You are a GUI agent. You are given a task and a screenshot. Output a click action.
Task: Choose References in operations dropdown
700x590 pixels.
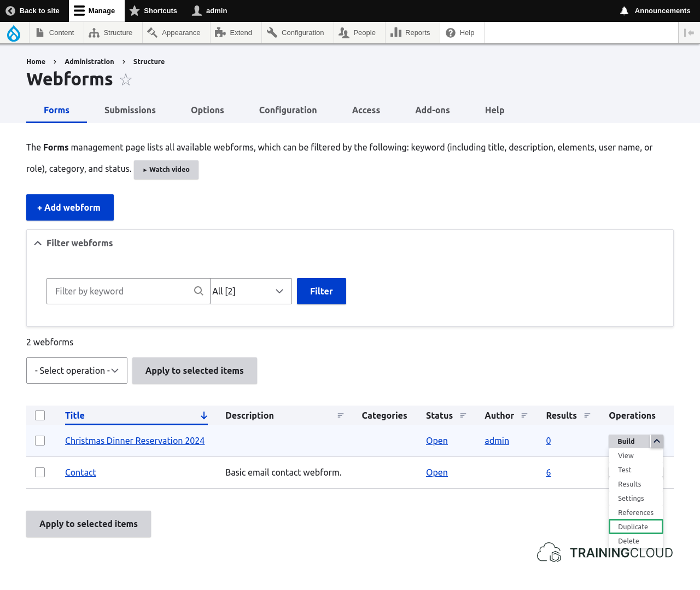click(636, 512)
